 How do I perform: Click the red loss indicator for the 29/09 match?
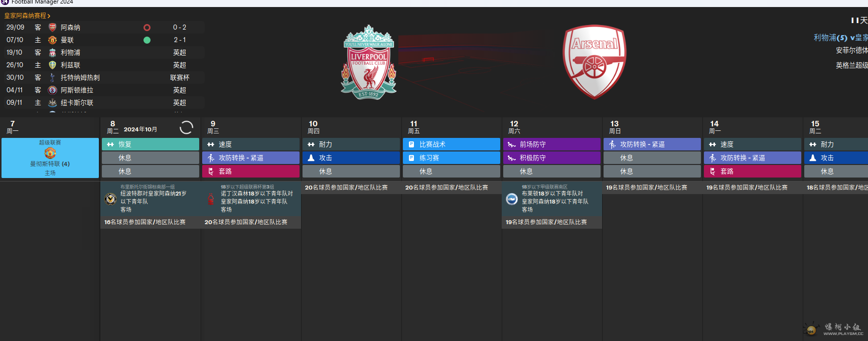[x=147, y=28]
